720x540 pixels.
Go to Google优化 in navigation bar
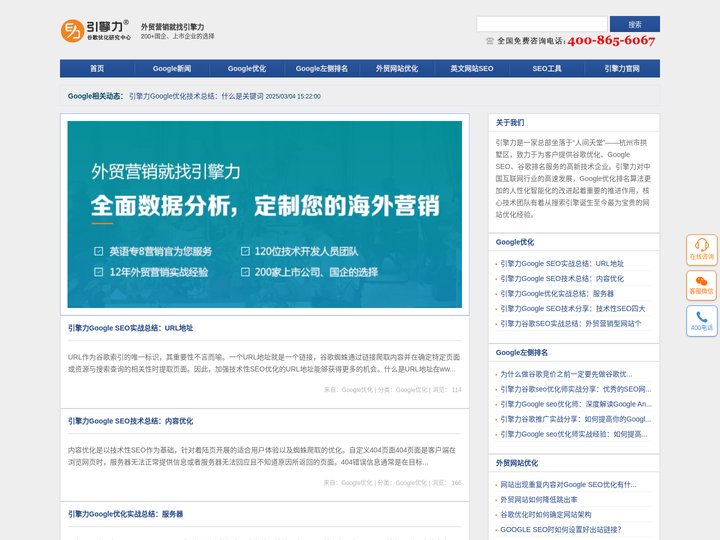(247, 68)
